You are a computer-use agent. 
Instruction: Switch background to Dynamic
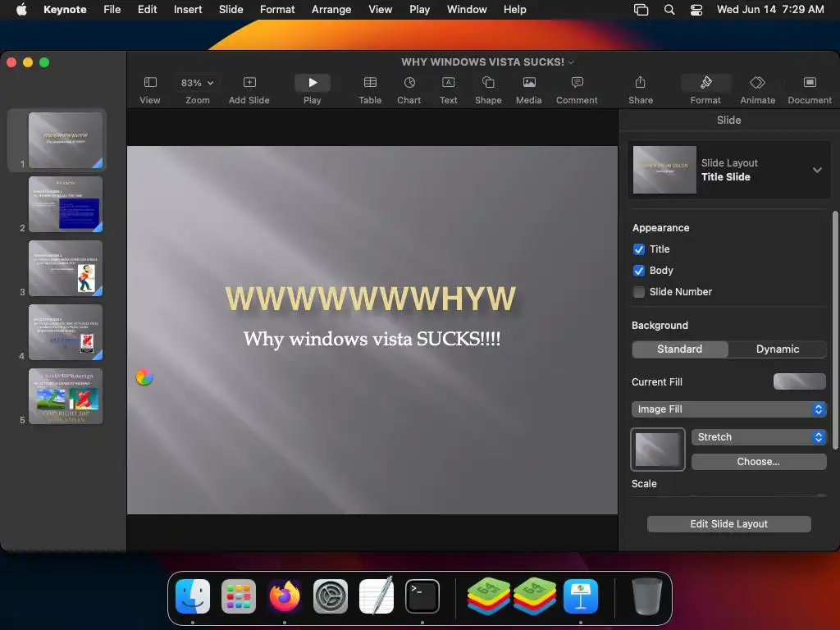(x=778, y=349)
